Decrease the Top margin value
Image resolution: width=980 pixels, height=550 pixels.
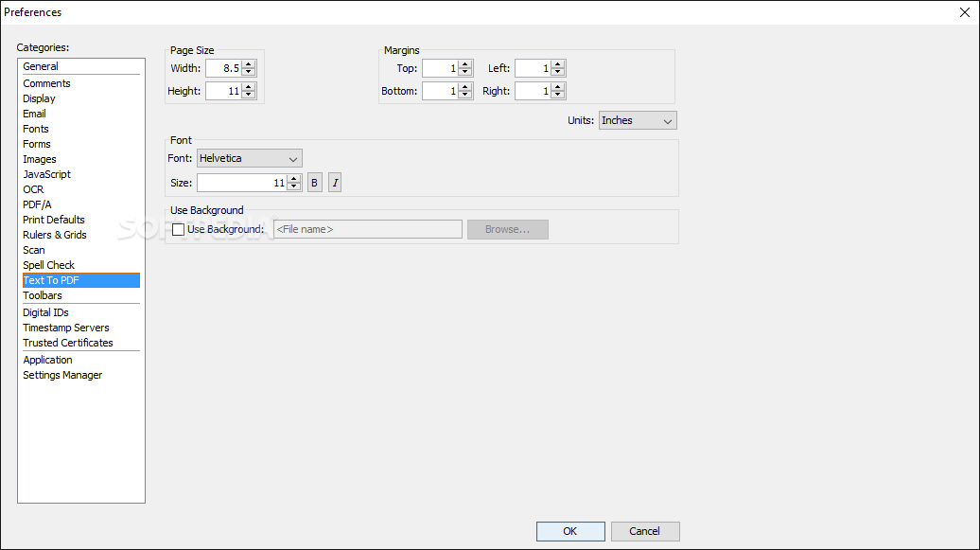465,72
